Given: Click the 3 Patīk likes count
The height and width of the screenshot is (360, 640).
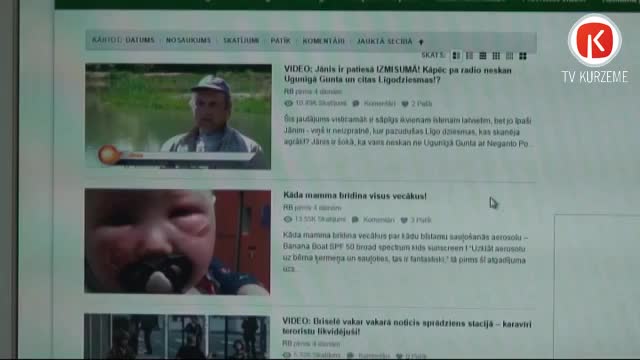Looking at the screenshot, I should (x=420, y=220).
